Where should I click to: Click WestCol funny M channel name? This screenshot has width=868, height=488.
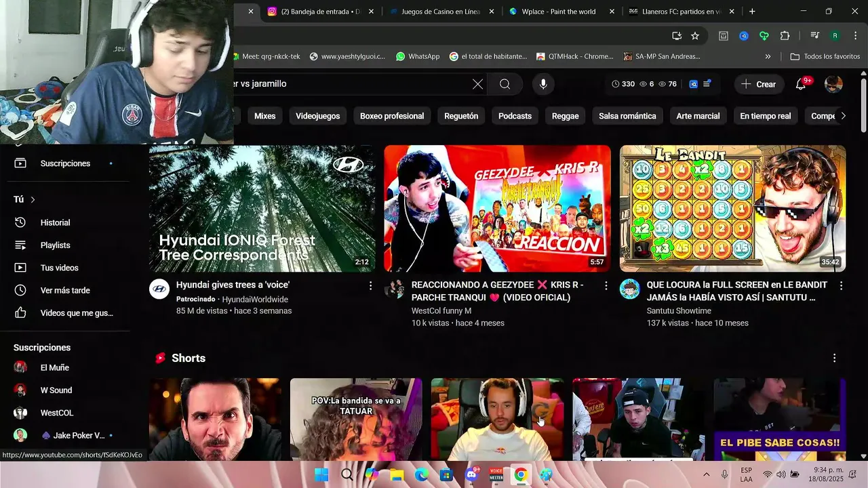(441, 311)
